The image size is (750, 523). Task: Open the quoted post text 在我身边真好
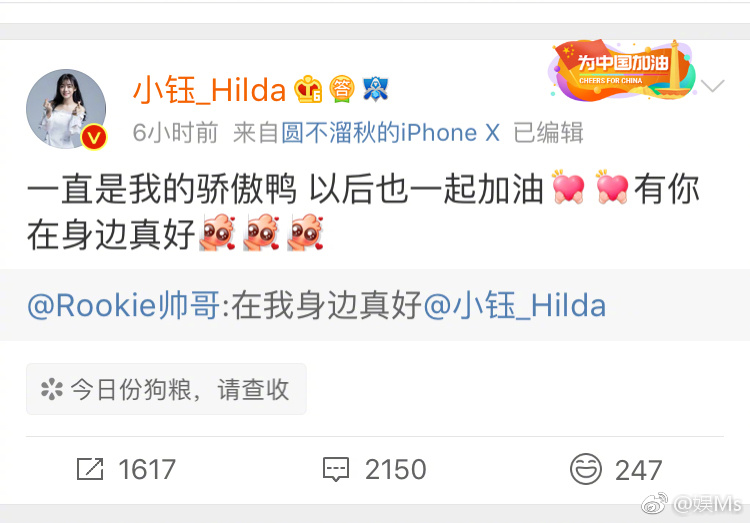click(x=327, y=305)
